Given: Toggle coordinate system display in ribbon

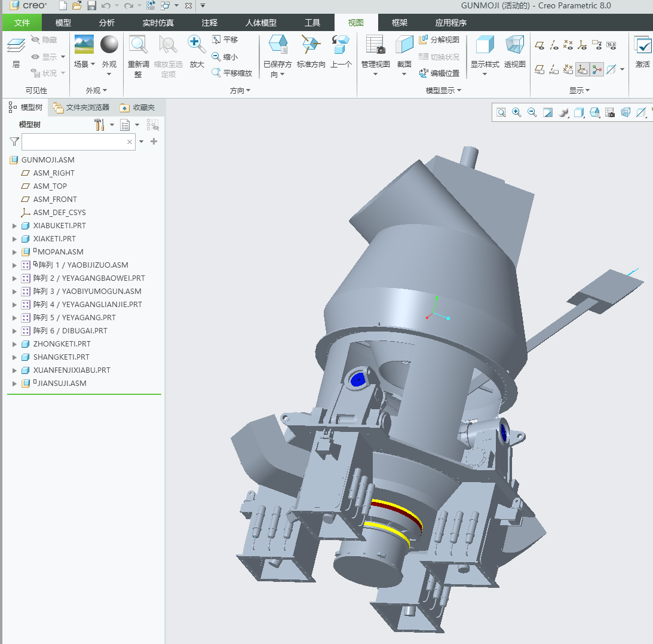Looking at the screenshot, I should click(x=583, y=45).
